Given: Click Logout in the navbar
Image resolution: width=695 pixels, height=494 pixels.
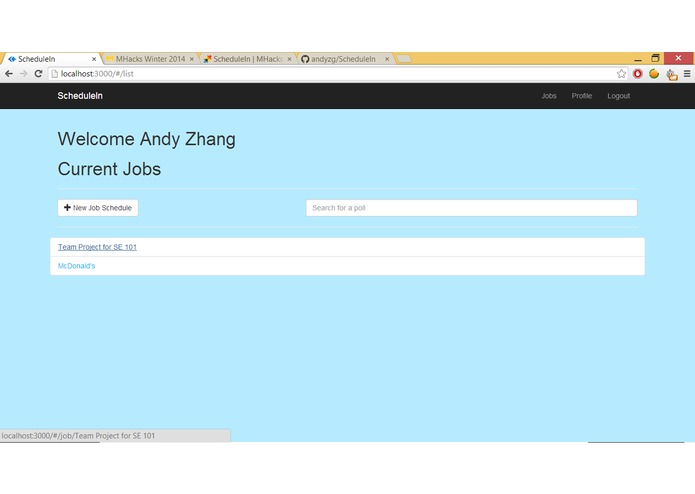Looking at the screenshot, I should pos(618,96).
